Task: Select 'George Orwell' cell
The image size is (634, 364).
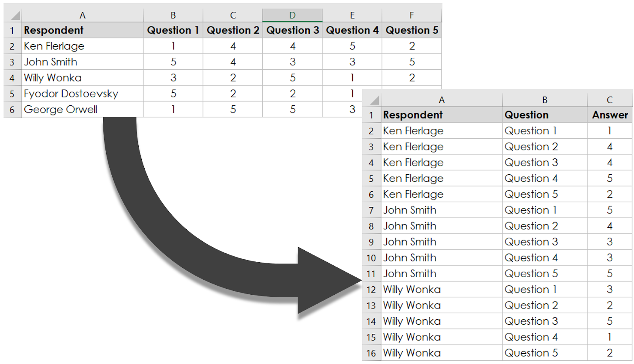Action: click(x=82, y=109)
